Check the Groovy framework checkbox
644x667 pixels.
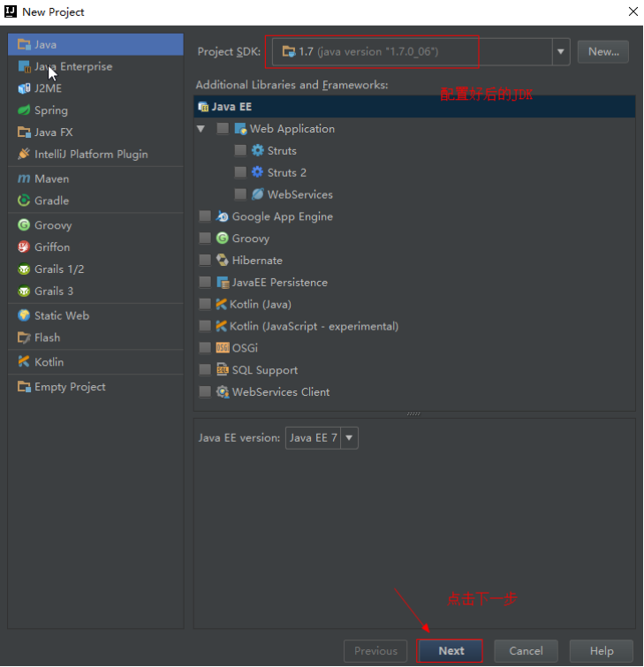[205, 239]
